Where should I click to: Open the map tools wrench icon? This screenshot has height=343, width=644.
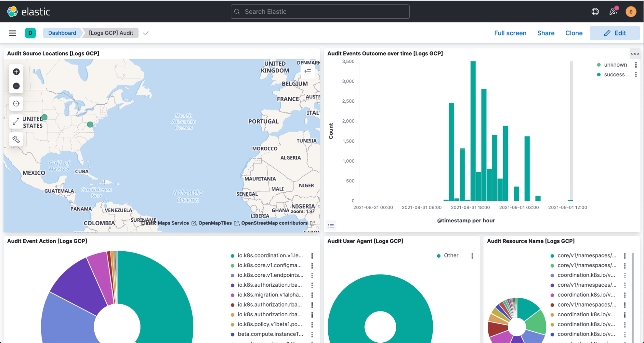click(x=16, y=139)
